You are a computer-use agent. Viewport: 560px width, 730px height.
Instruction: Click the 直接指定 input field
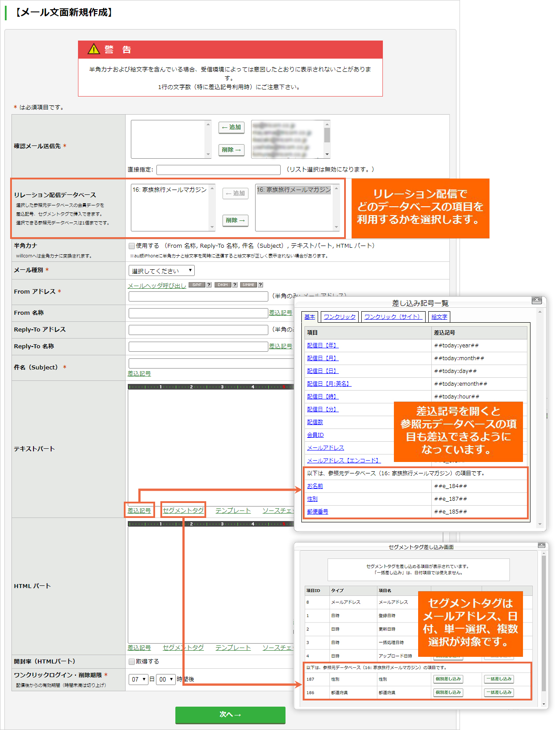point(219,170)
